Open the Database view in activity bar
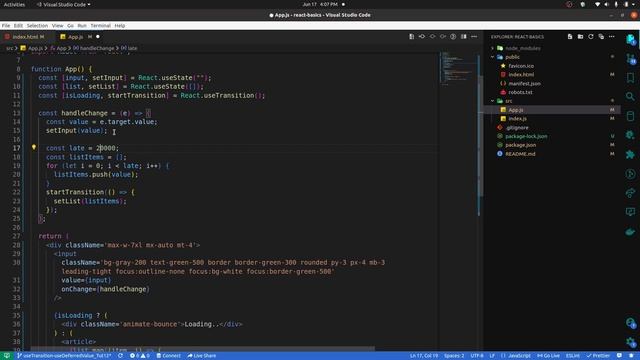The height and width of the screenshot is (360, 640). coord(631,116)
